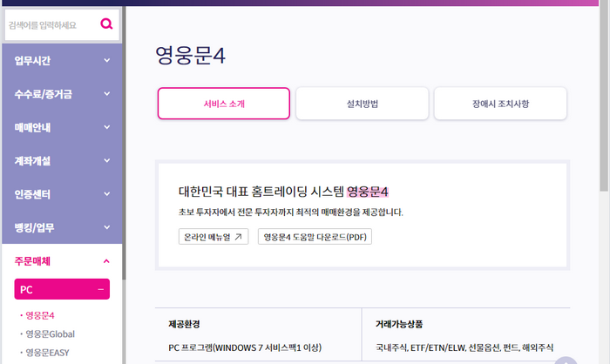The width and height of the screenshot is (610, 364).
Task: Open the 계좌개설 menu item
Action: (62, 160)
